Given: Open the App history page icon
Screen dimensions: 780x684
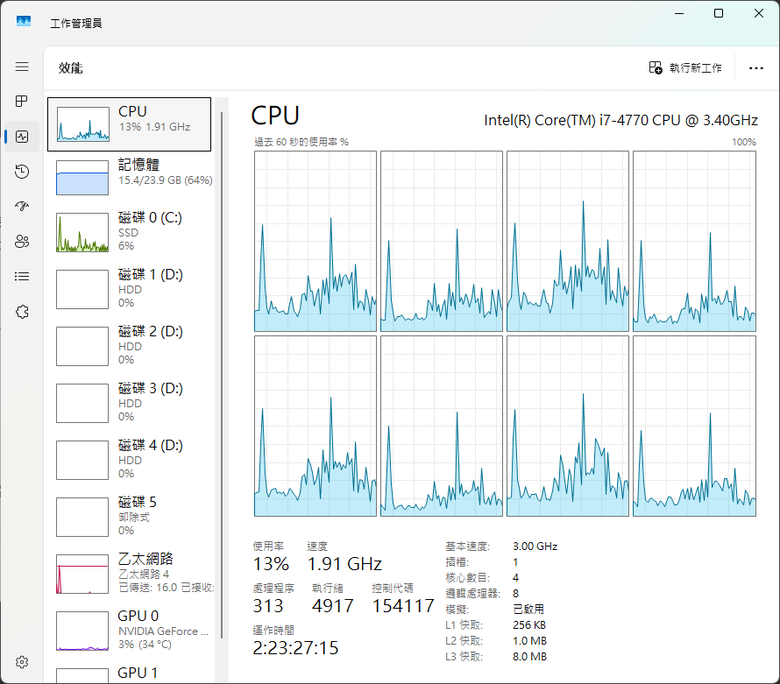Looking at the screenshot, I should [22, 172].
